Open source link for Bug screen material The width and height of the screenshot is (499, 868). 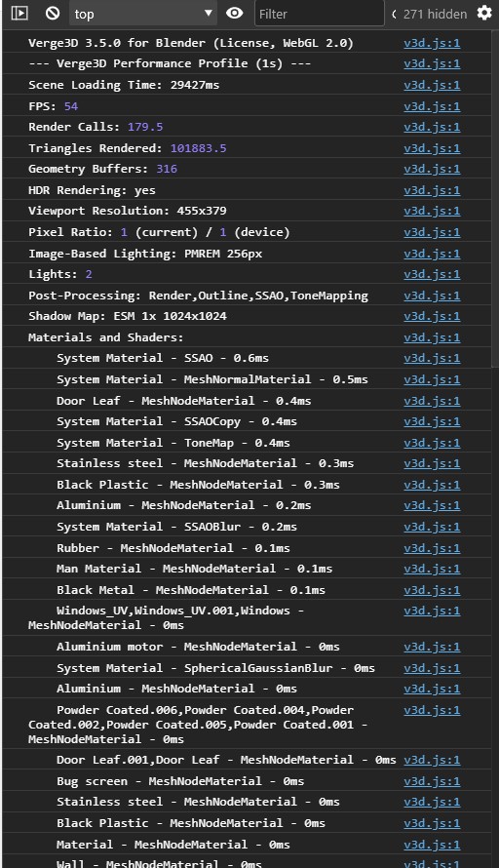(x=432, y=781)
